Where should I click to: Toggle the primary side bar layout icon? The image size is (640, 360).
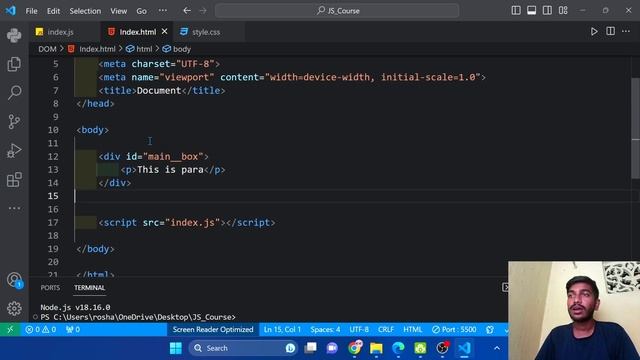[x=516, y=11]
